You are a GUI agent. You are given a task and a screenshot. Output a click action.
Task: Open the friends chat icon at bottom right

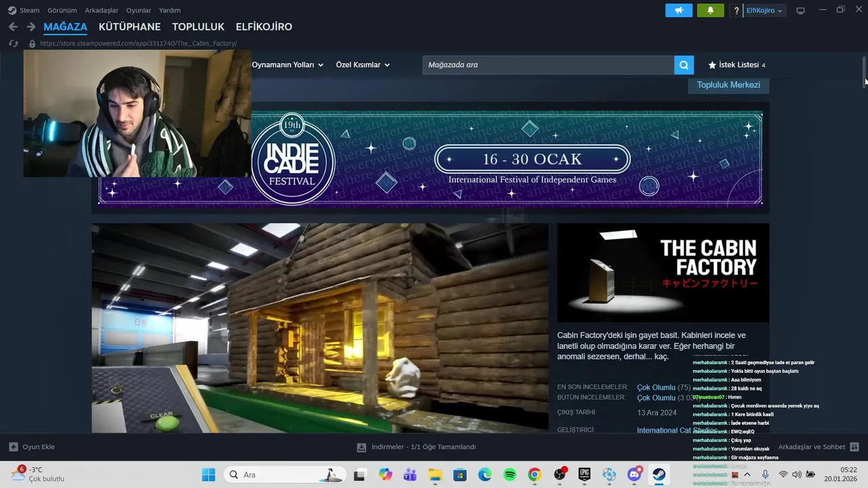[854, 447]
